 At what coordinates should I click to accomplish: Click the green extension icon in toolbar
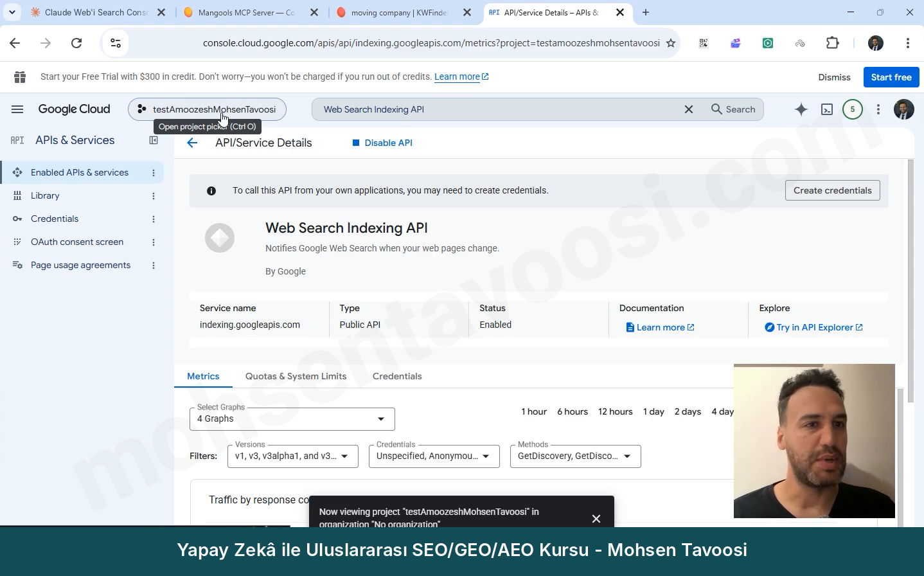point(768,43)
